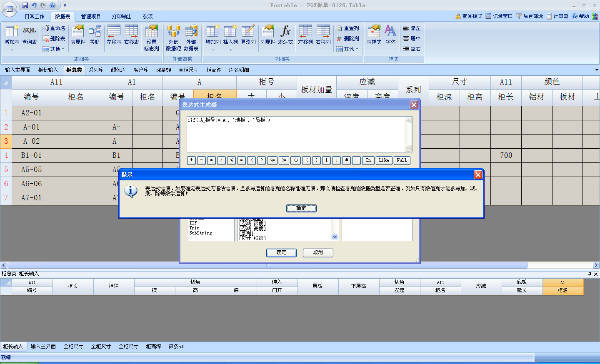The image size is (600, 364).
Task: Insert the Like operator
Action: tap(384, 160)
